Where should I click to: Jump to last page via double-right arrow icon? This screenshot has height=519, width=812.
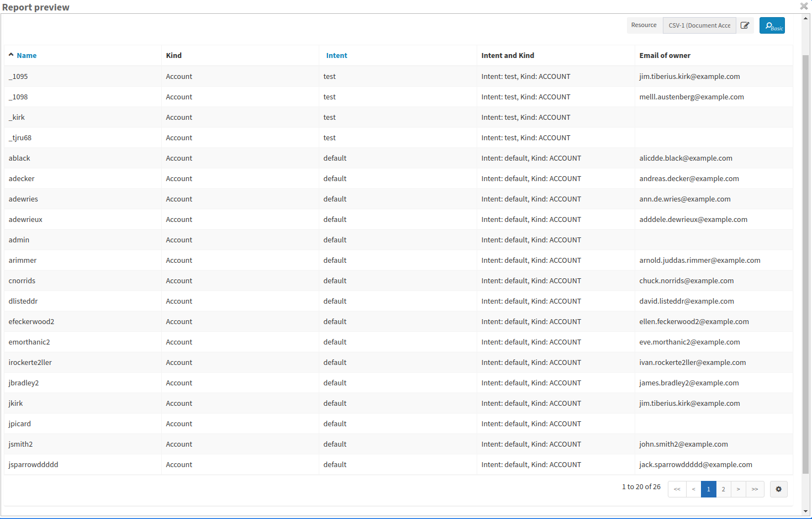click(x=755, y=489)
